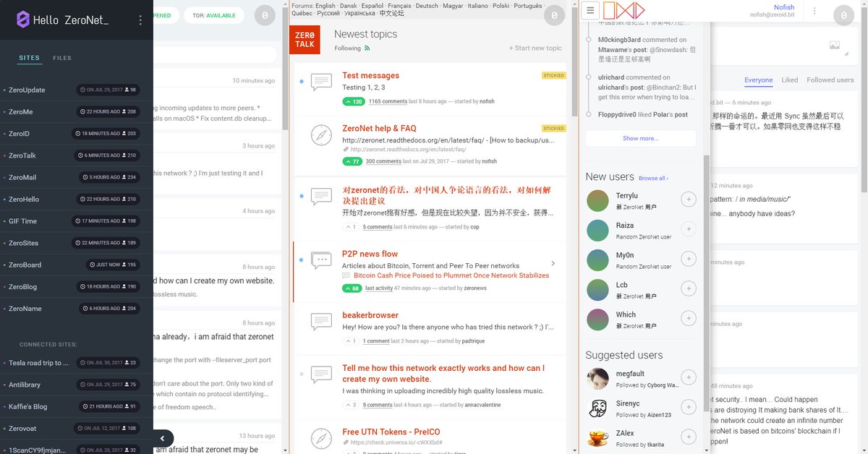Open 300 comments on ZeroNet help & FAQ
The image size is (868, 454).
[383, 161]
